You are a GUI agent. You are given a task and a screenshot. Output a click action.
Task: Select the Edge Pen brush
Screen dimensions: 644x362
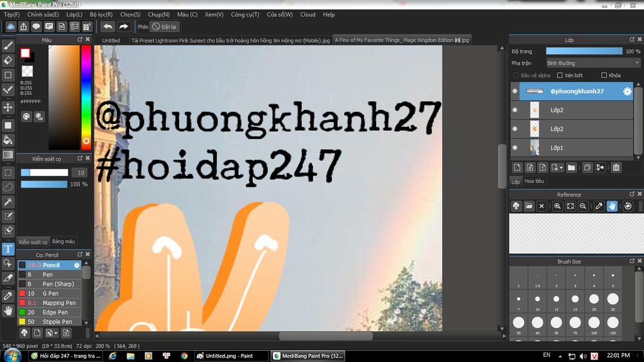point(49,312)
